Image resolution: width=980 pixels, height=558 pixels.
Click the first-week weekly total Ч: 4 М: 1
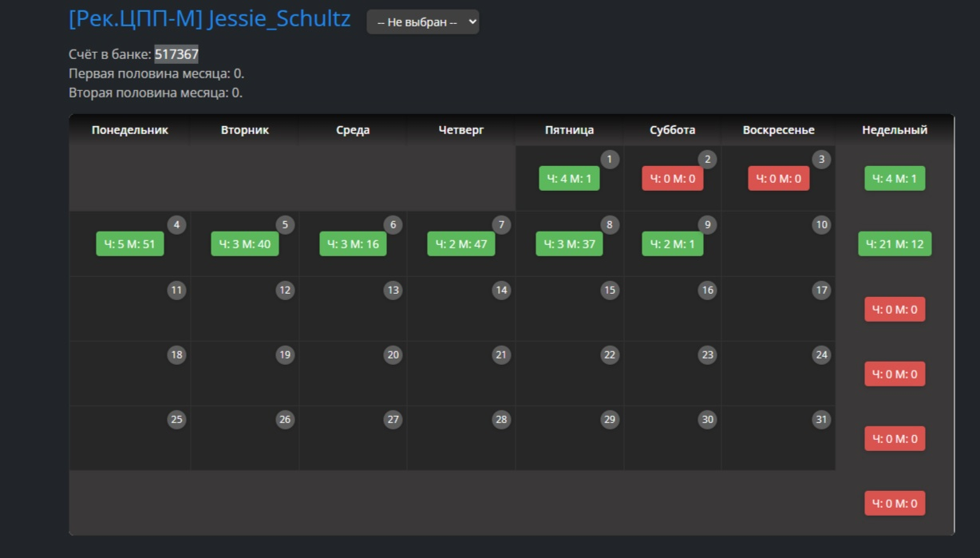pyautogui.click(x=895, y=179)
